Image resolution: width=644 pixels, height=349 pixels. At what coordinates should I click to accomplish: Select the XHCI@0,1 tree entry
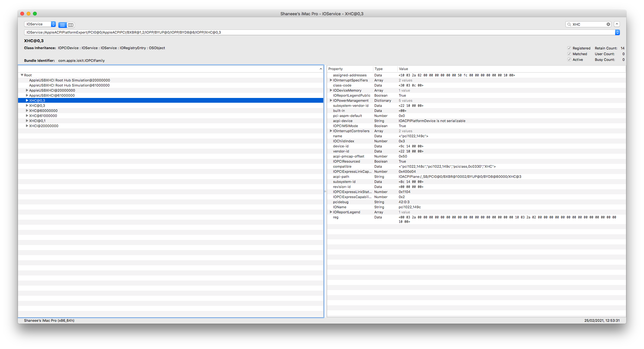coord(37,121)
